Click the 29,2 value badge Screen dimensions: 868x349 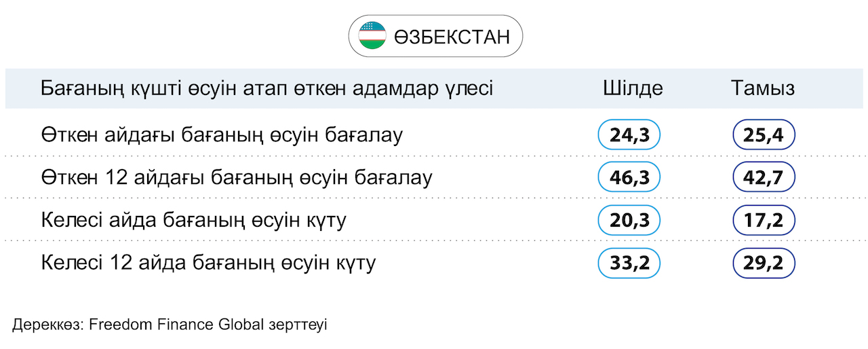tap(764, 263)
